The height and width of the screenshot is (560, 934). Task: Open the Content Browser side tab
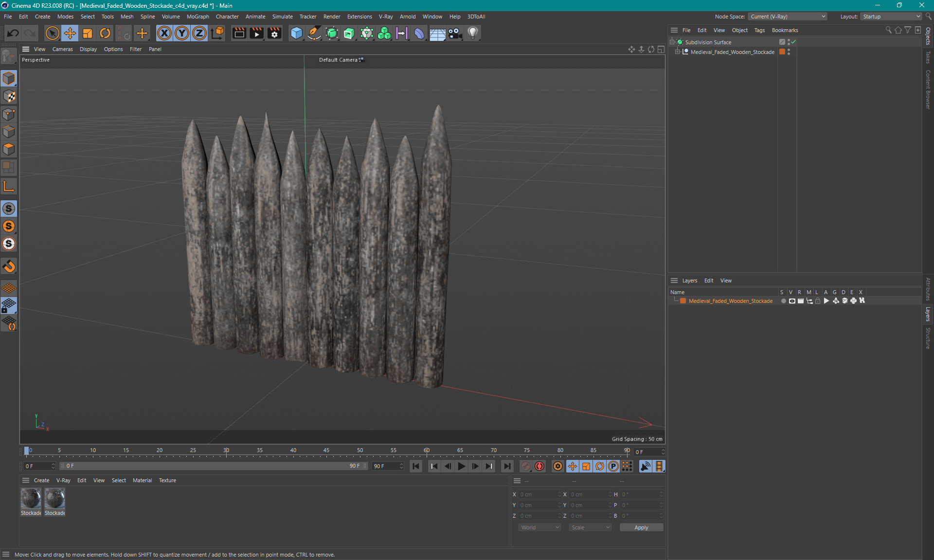coord(928,89)
